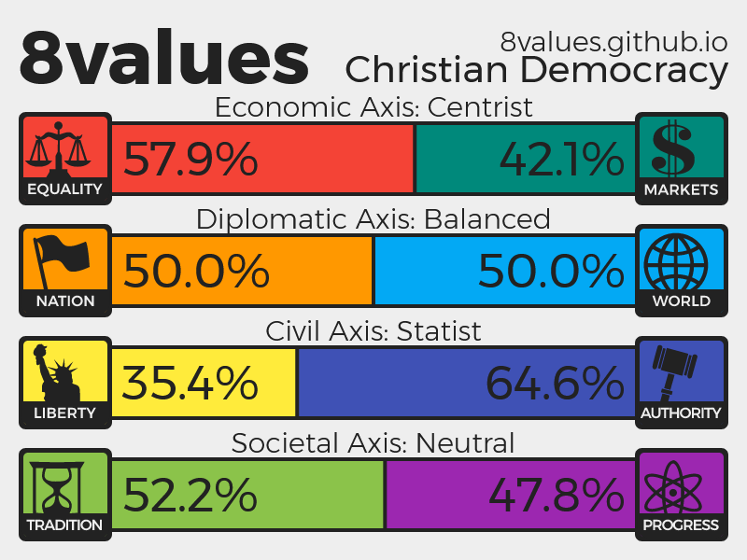This screenshot has height=560, width=747.
Task: Click the orange 50.0% nation bar
Action: click(x=242, y=271)
